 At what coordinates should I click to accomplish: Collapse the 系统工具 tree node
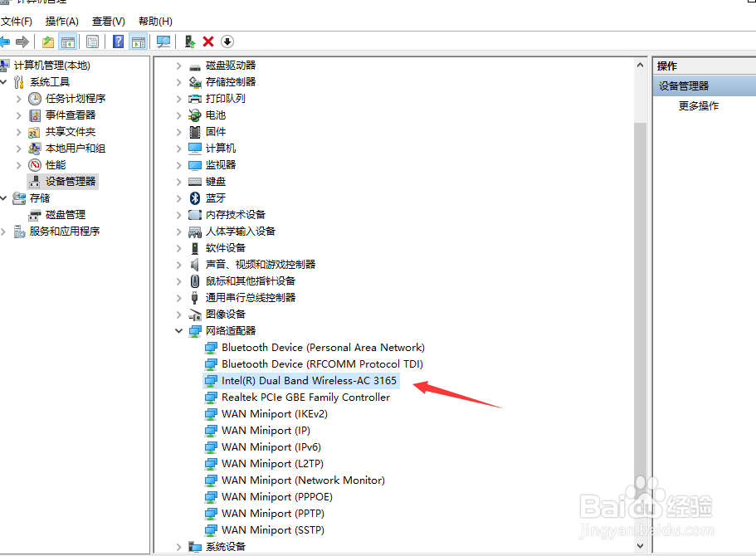click(x=4, y=82)
